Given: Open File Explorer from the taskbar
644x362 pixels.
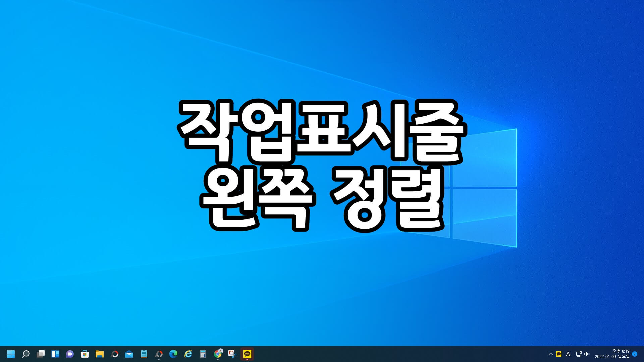Looking at the screenshot, I should 99,354.
